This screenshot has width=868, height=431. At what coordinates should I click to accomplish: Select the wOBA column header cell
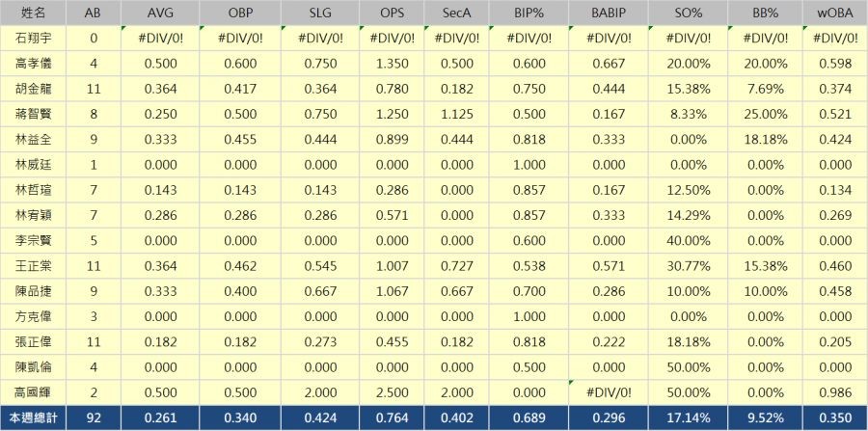[x=835, y=13]
